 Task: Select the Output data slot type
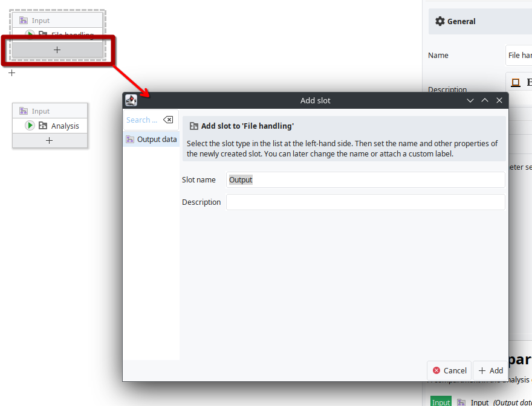click(151, 140)
